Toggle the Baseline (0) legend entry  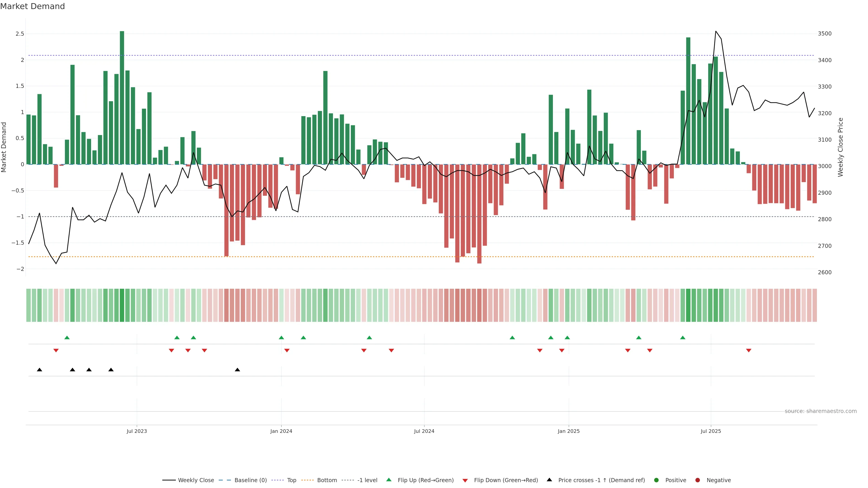tap(250, 480)
